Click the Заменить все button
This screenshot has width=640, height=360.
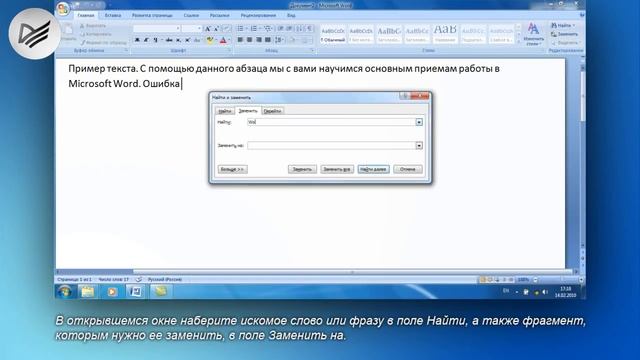[337, 169]
